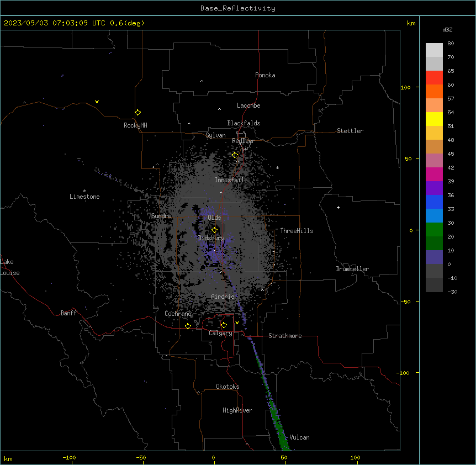The image size is (476, 465).
Task: Select the light blue 33-30 dBZ legend swatch
Action: tap(434, 216)
